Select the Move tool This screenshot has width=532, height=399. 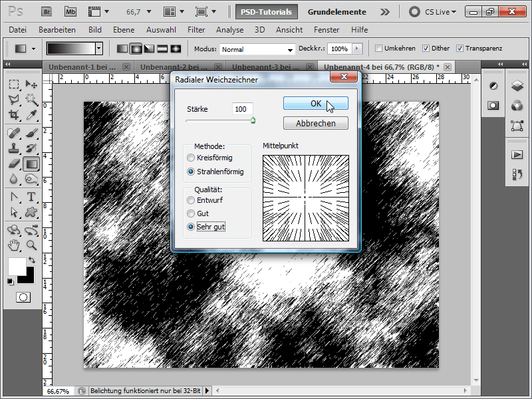pos(31,84)
